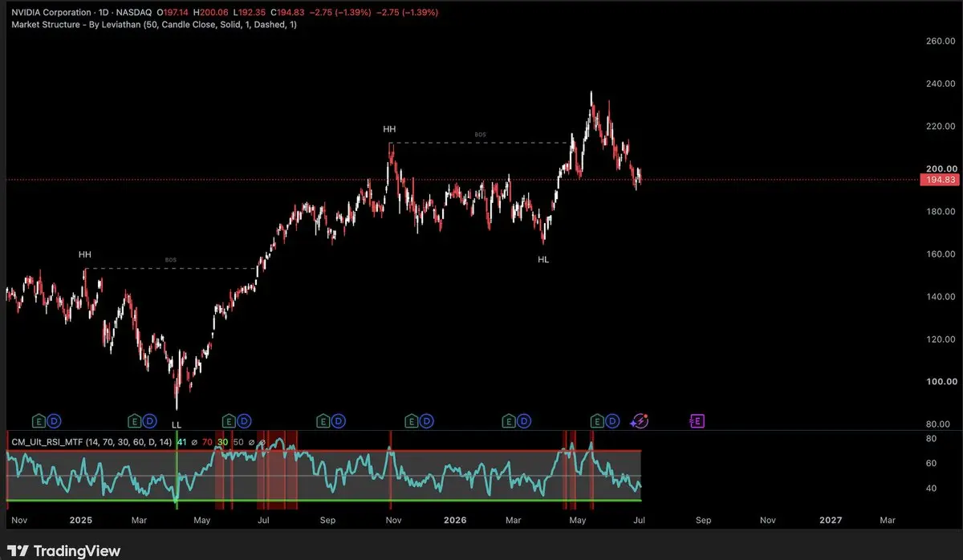This screenshot has height=560, width=963.
Task: Open earnings E marker near May 2026
Action: click(597, 420)
